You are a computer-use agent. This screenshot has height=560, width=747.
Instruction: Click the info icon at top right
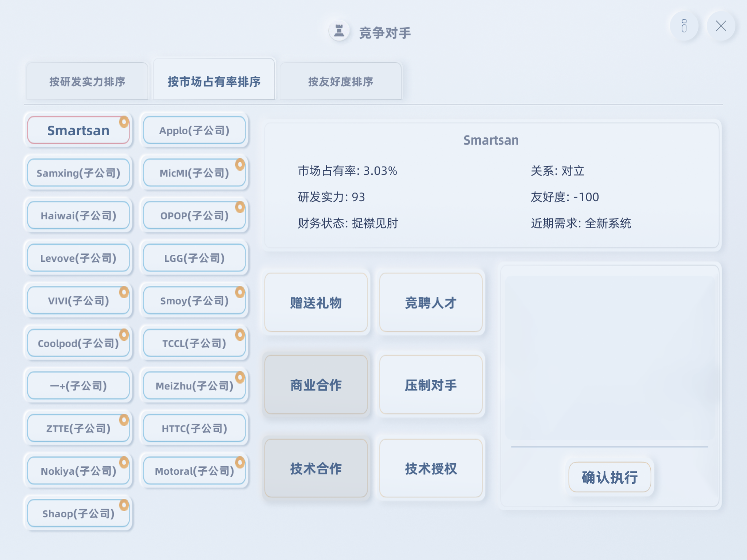pos(684,26)
